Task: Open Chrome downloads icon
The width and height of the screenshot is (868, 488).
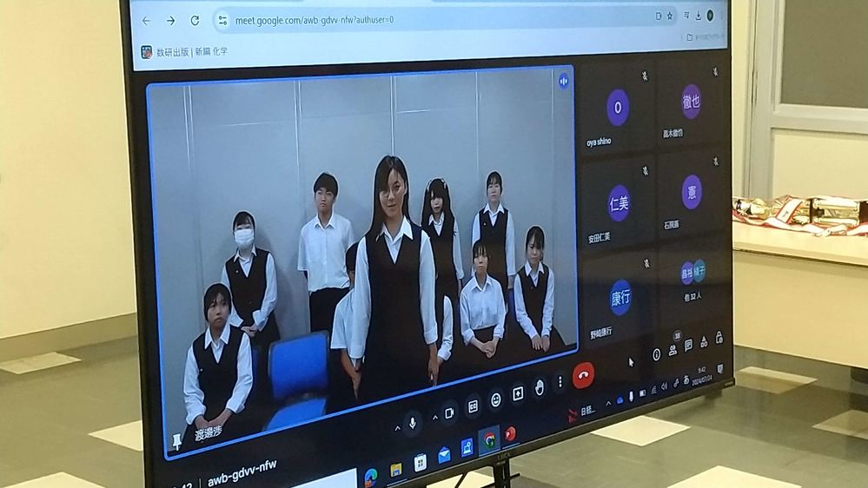Action: coord(699,16)
